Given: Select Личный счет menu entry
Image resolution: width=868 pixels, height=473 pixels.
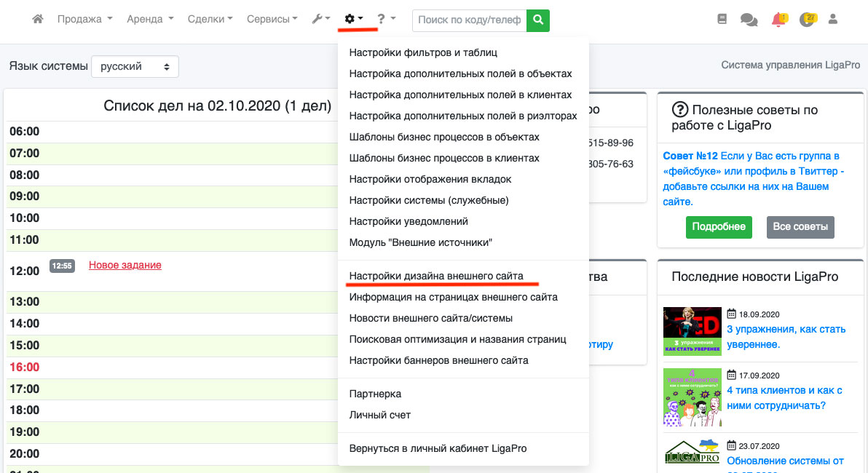Looking at the screenshot, I should [379, 415].
